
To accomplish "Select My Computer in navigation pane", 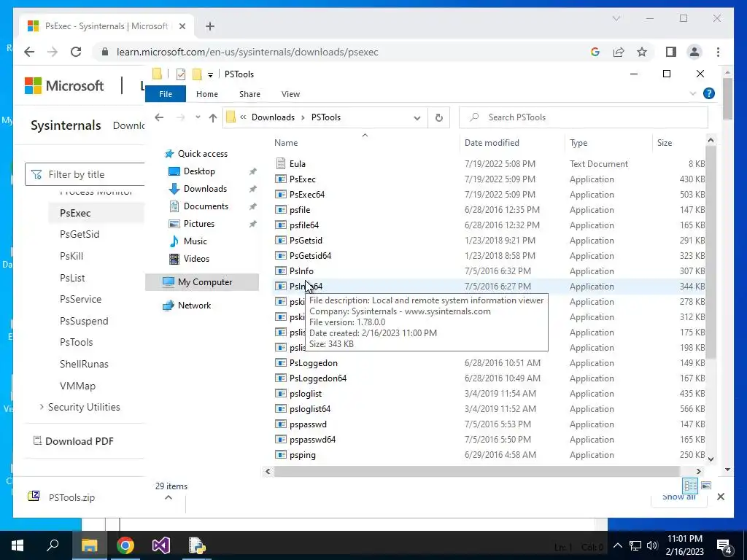I will (x=202, y=282).
